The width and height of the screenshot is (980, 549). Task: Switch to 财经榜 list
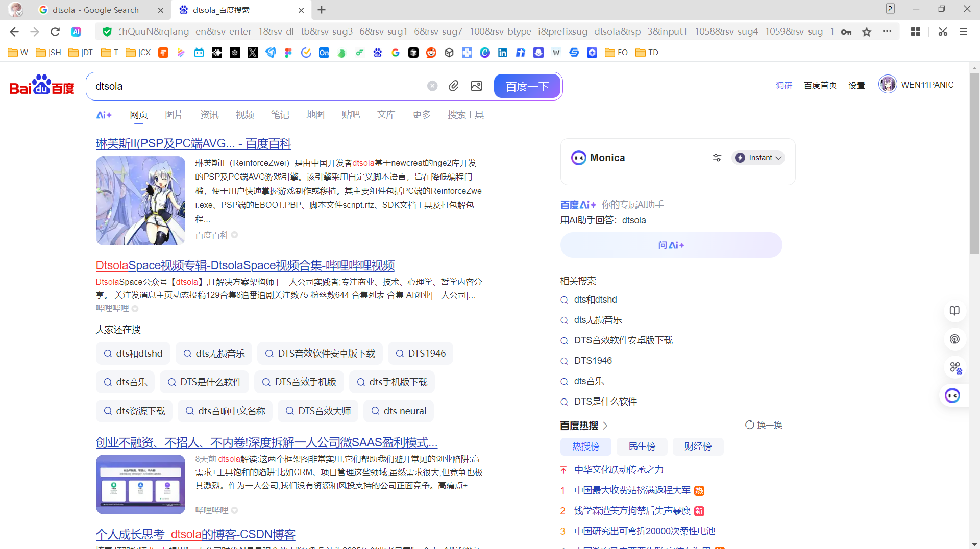pos(698,446)
